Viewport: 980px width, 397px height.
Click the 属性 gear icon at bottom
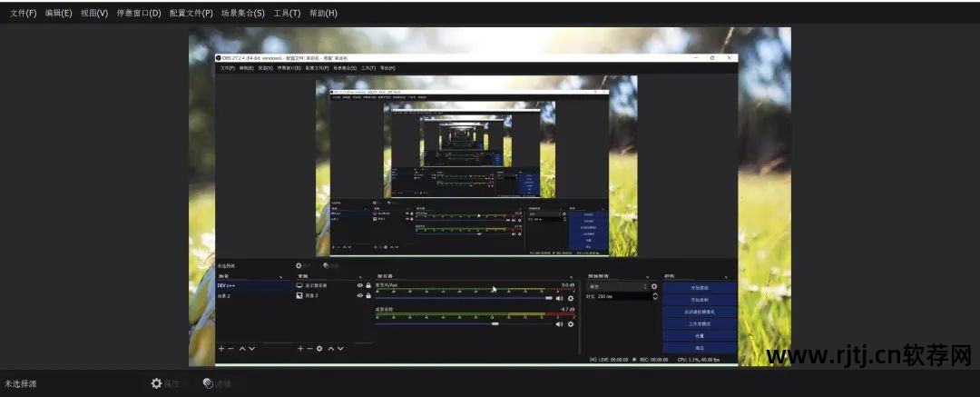156,383
